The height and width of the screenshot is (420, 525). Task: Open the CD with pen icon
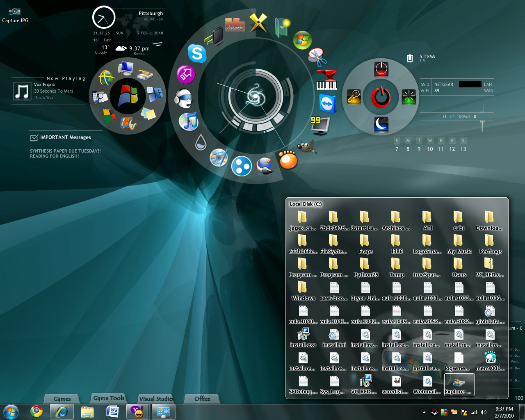click(219, 157)
